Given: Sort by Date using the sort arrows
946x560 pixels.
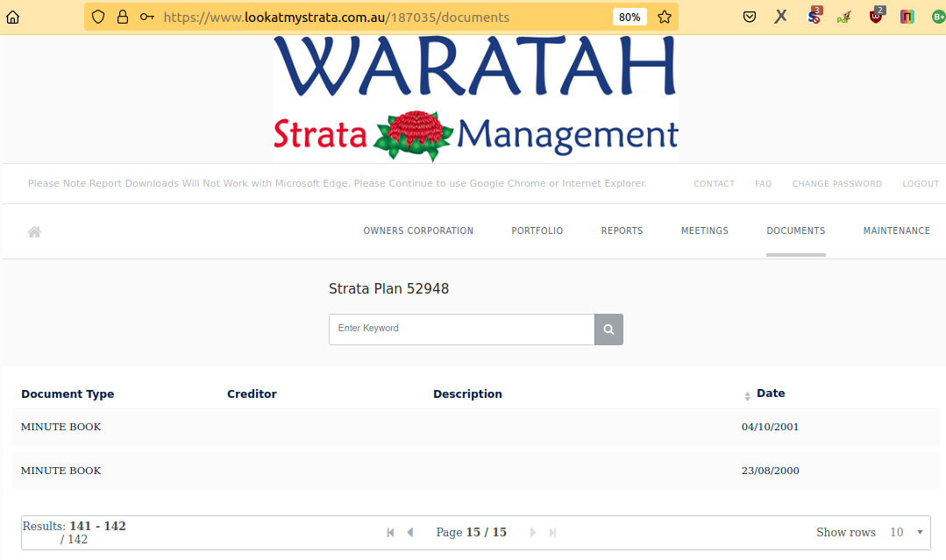Looking at the screenshot, I should [x=748, y=396].
